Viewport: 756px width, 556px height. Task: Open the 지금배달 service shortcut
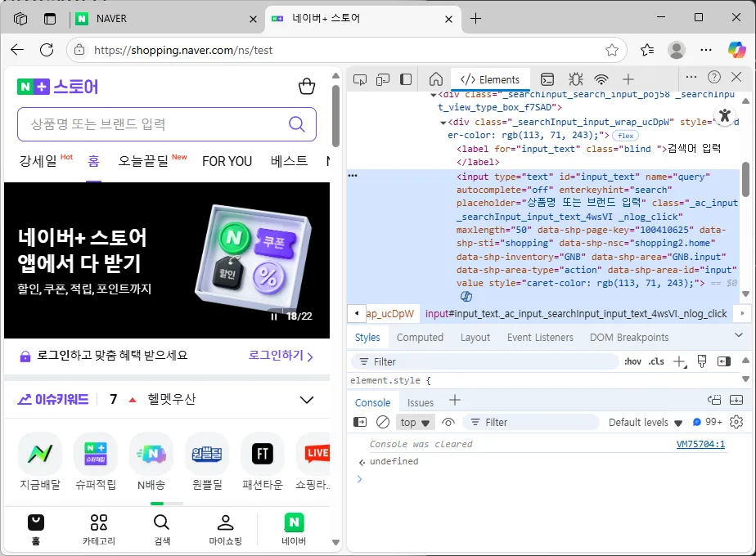point(40,462)
